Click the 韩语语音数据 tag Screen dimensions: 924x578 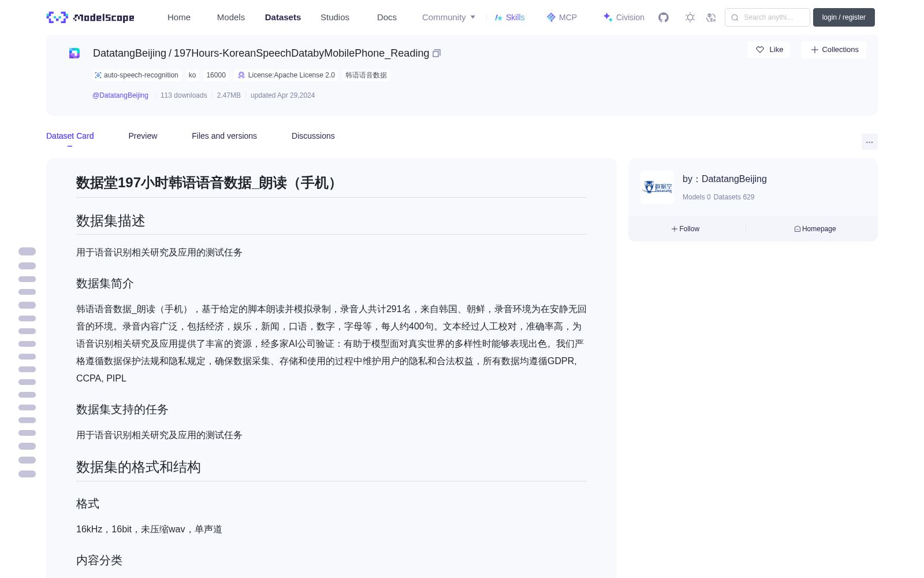(366, 75)
